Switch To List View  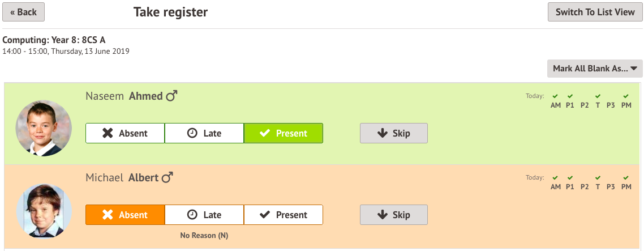(595, 12)
